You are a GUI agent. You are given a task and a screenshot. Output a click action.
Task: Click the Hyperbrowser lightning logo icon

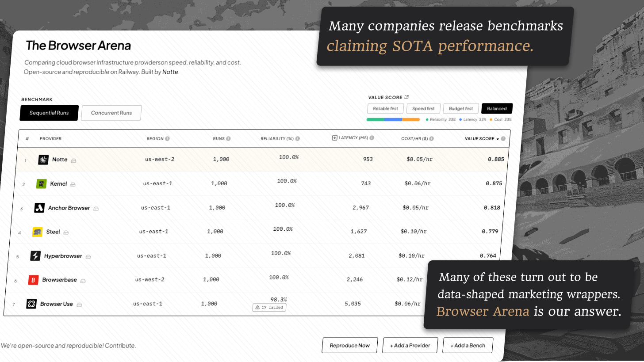35,256
